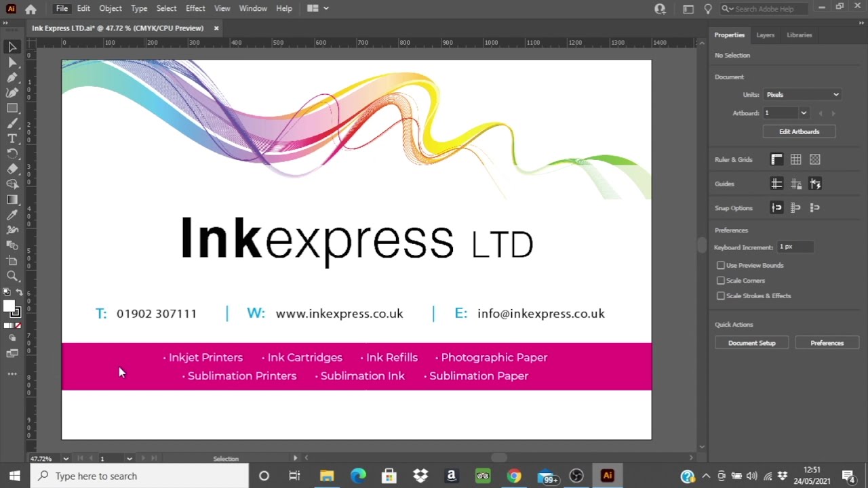868x488 pixels.
Task: Select the Eyedropper tool
Action: (x=12, y=215)
